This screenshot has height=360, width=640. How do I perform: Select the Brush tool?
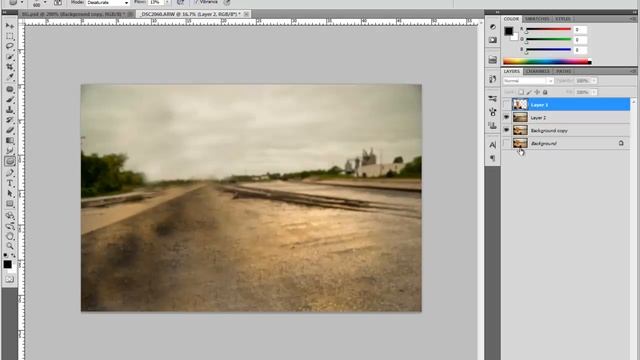[x=10, y=100]
